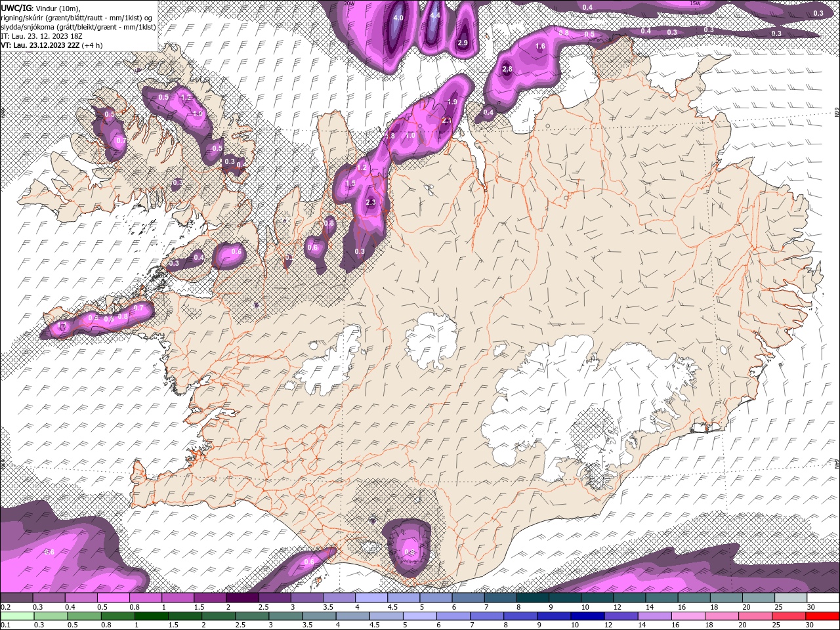Click the UWC/IG title text
840x630 pixels.
(16, 7)
